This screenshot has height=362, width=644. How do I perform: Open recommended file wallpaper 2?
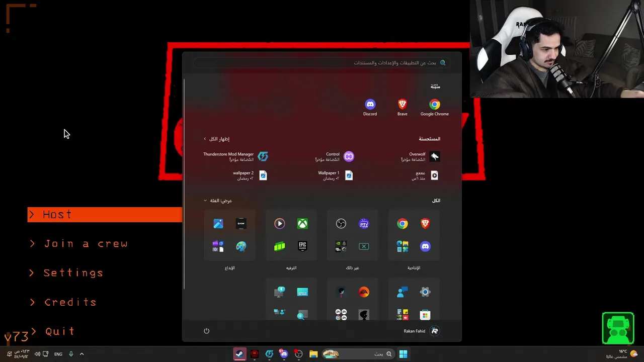pyautogui.click(x=250, y=175)
